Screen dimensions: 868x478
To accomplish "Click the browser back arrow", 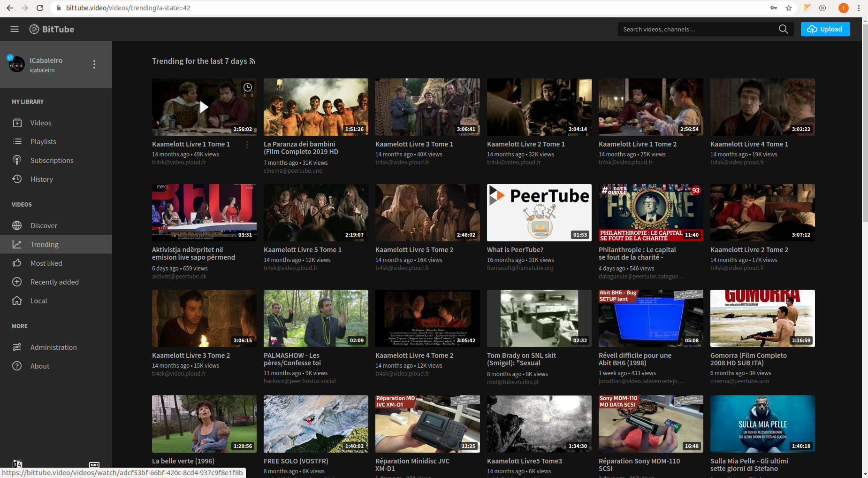I will pyautogui.click(x=9, y=8).
